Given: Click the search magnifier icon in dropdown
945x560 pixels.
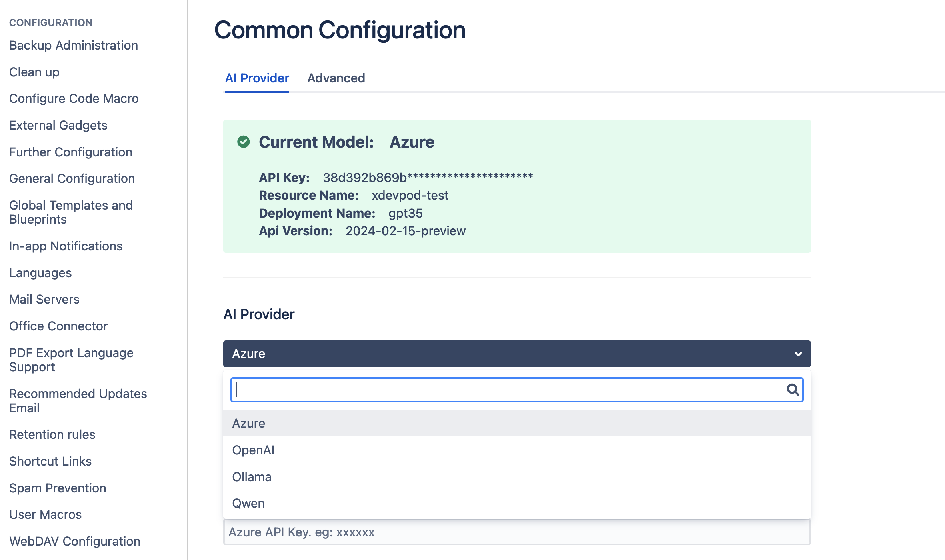Looking at the screenshot, I should pos(793,390).
